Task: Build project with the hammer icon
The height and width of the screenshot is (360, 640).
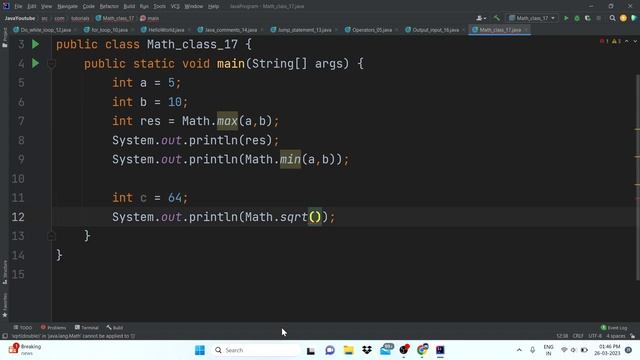Action: [x=497, y=18]
